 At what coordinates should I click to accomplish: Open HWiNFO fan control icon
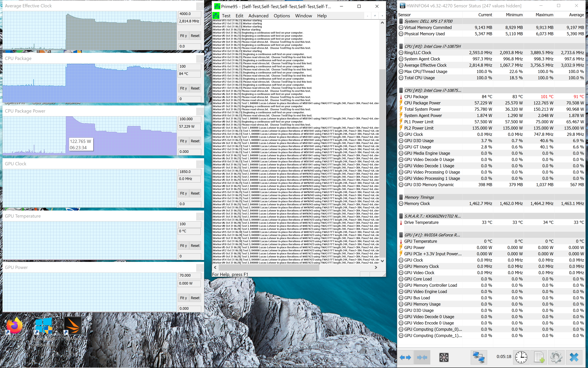[x=444, y=357]
